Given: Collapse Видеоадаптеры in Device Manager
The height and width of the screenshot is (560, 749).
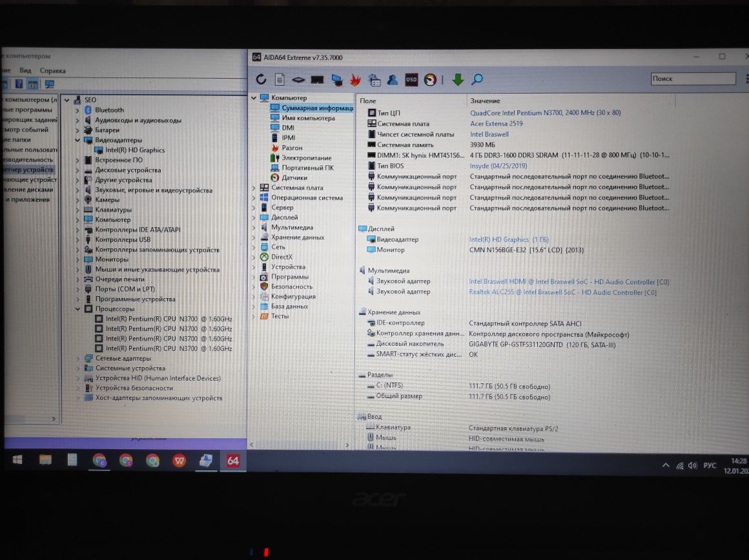Looking at the screenshot, I should (x=77, y=140).
